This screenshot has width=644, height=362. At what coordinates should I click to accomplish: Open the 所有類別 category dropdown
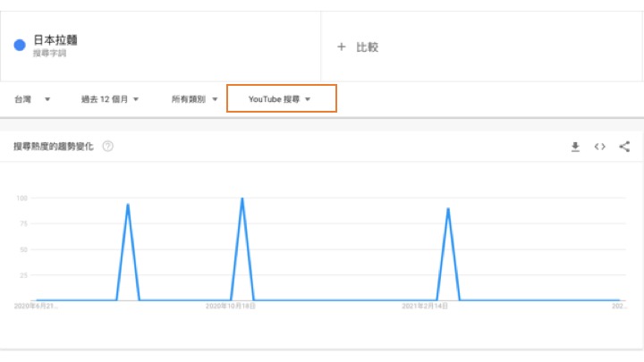click(x=195, y=99)
